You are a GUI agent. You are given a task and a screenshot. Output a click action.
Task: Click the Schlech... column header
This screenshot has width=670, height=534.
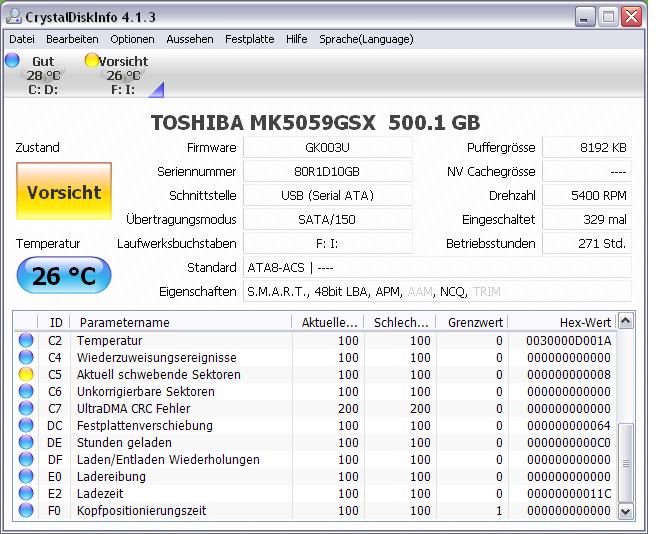[400, 323]
